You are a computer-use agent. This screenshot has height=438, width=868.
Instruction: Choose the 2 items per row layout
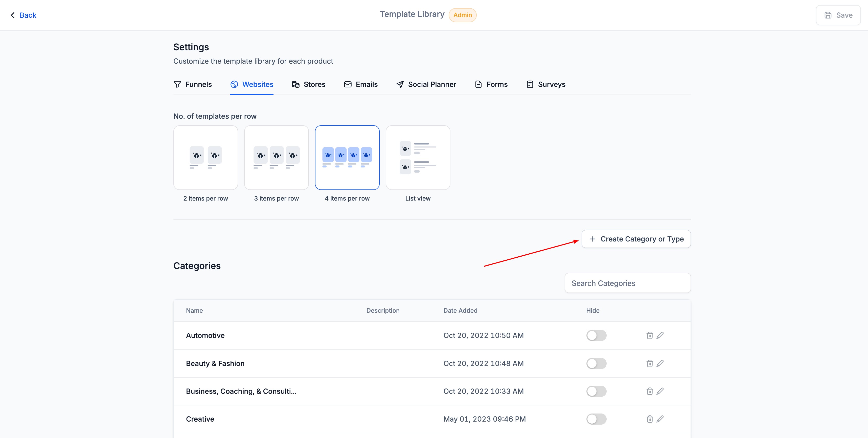pos(205,158)
